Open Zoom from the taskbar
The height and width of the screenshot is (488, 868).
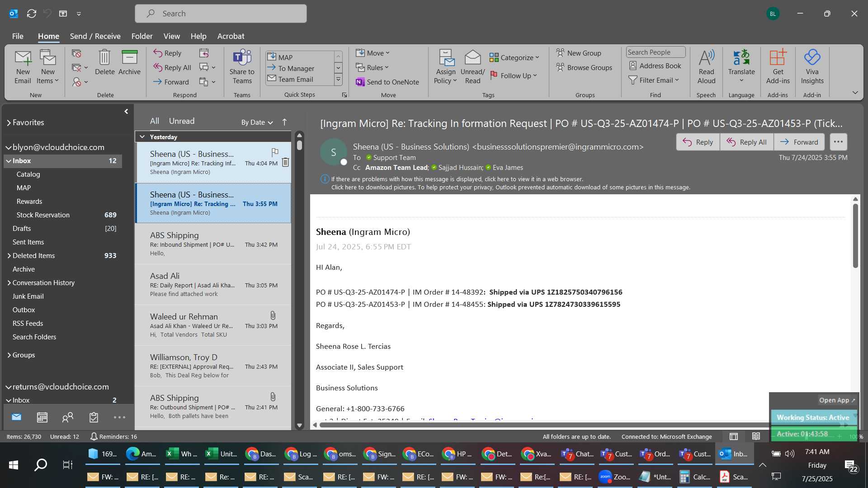point(615,477)
